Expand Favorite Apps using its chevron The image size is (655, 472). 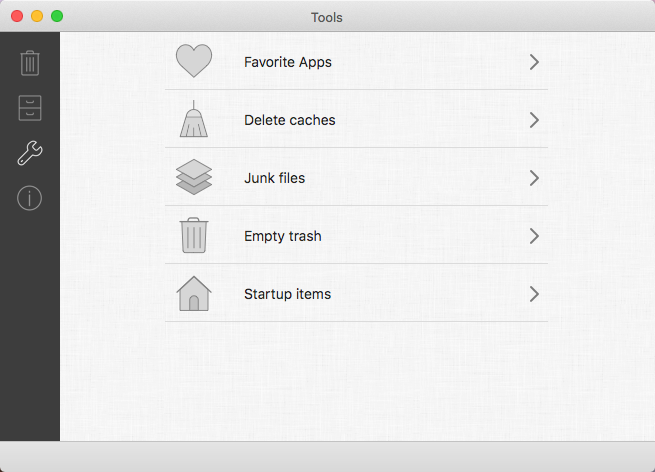534,62
